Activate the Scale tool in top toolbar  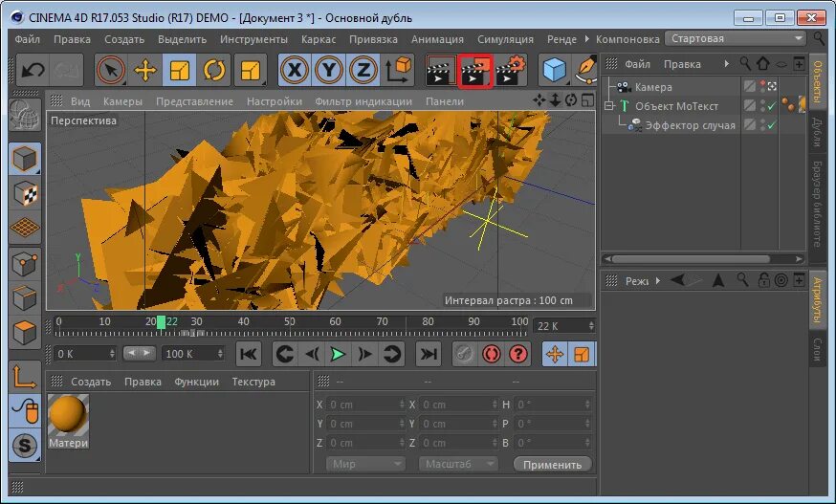click(179, 70)
